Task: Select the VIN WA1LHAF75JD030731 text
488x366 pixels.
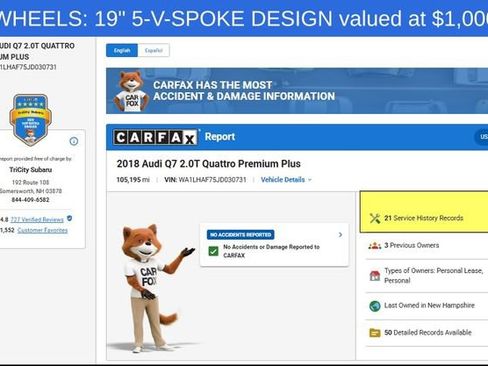Action: [213, 180]
